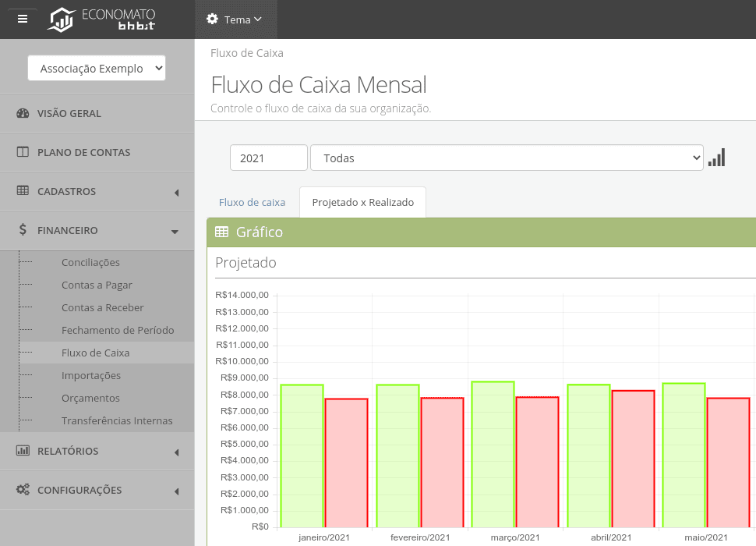Switch to the Fluxo de caixa tab
The width and height of the screenshot is (756, 546).
(252, 202)
